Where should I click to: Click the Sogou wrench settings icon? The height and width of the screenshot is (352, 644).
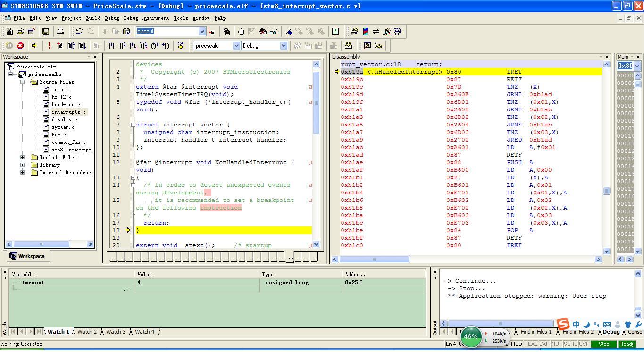tap(638, 325)
